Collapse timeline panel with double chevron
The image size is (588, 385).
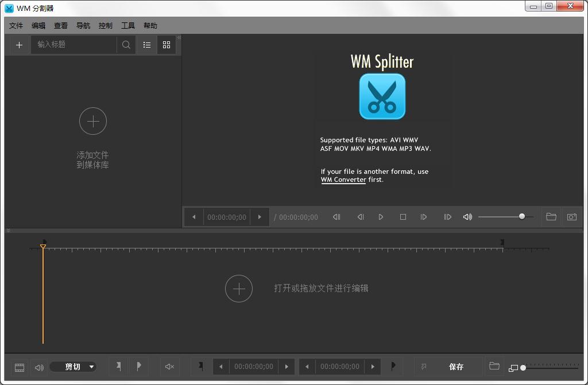click(x=9, y=231)
